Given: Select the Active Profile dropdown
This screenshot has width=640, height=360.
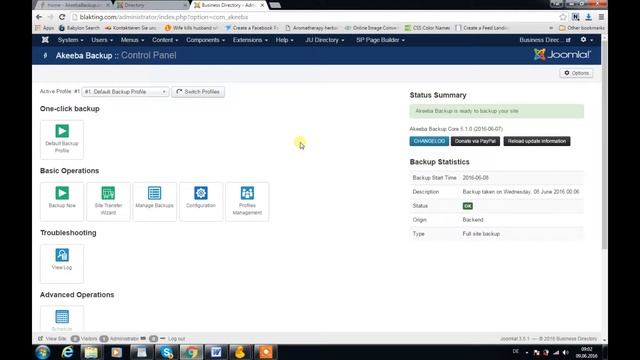Looking at the screenshot, I should point(125,92).
